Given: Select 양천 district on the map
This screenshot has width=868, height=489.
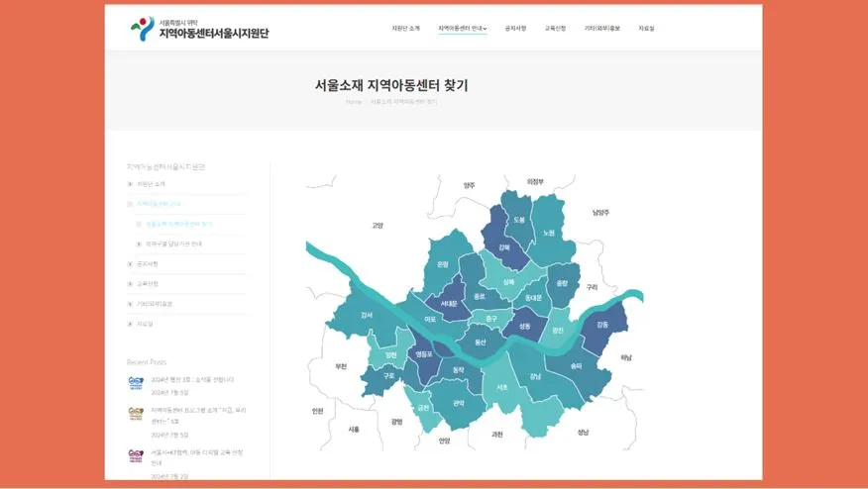Looking at the screenshot, I should (390, 355).
